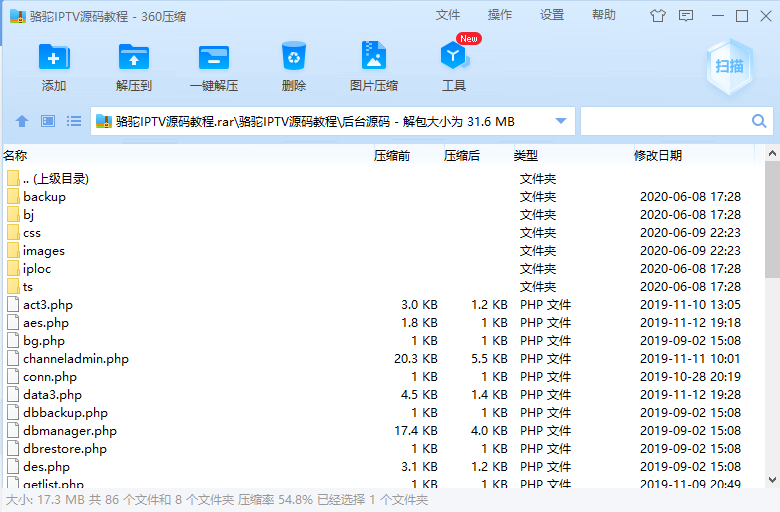Viewport: 780px width, 512px height.
Task: Expand the archive path dropdown arrow
Action: [561, 121]
